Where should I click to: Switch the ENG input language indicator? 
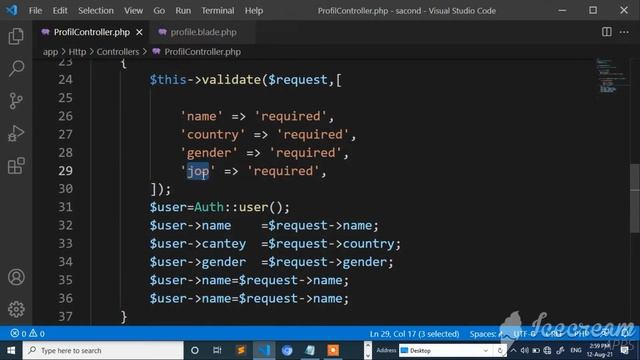click(x=576, y=351)
